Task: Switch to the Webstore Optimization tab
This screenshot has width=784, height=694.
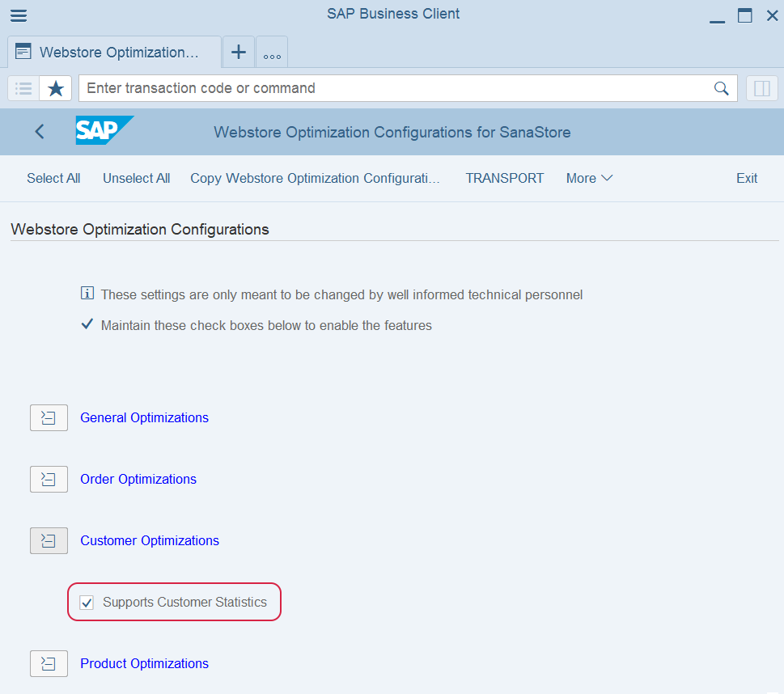Action: point(115,53)
